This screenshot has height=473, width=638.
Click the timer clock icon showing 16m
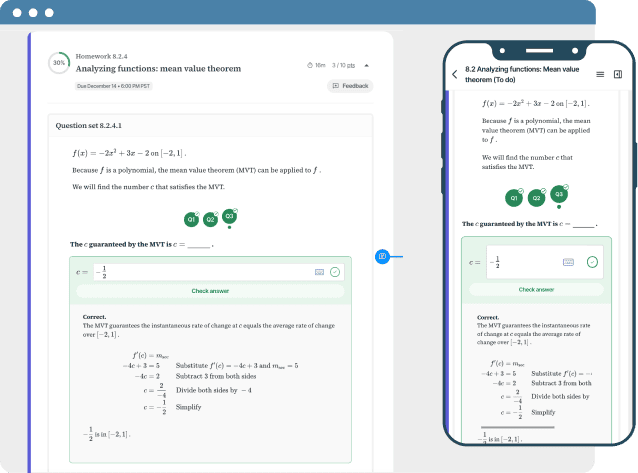click(310, 65)
